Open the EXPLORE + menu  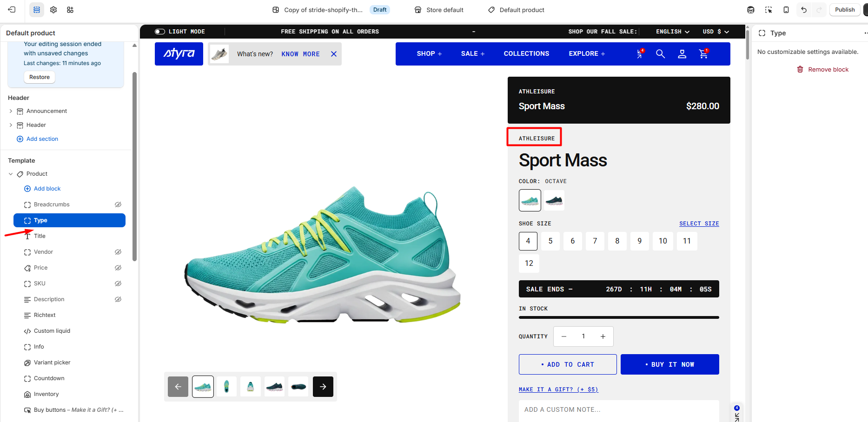pyautogui.click(x=587, y=54)
